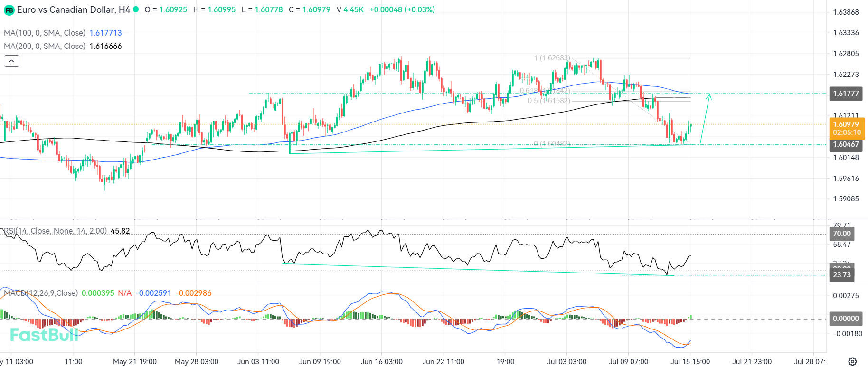Click the RSI 23.73 level tag
Image resolution: width=868 pixels, height=367 pixels.
click(842, 275)
